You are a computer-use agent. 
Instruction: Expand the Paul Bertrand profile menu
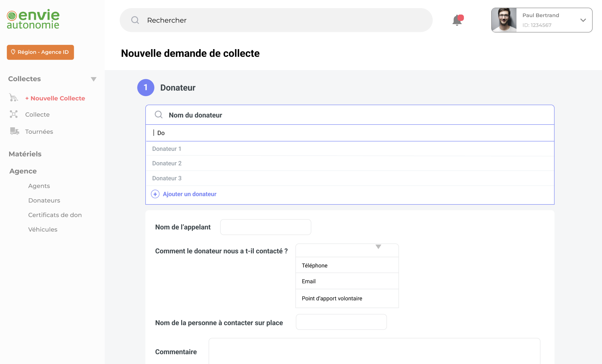[584, 20]
